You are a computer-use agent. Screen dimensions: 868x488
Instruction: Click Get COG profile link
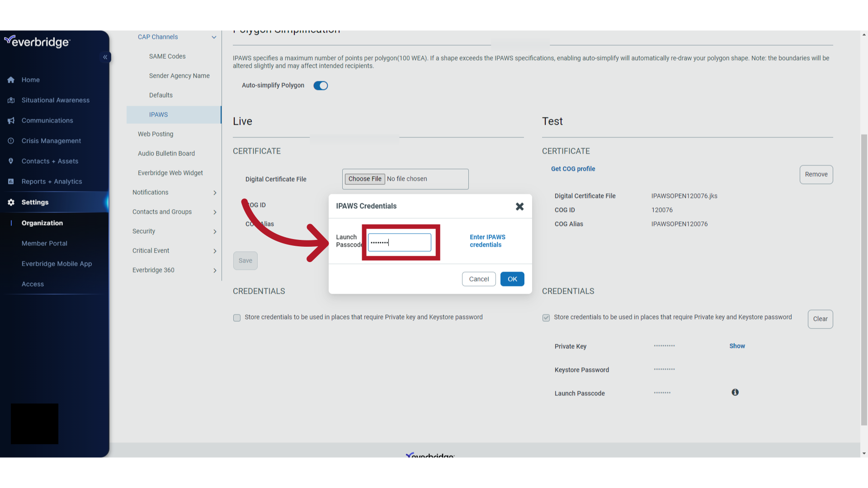(573, 169)
